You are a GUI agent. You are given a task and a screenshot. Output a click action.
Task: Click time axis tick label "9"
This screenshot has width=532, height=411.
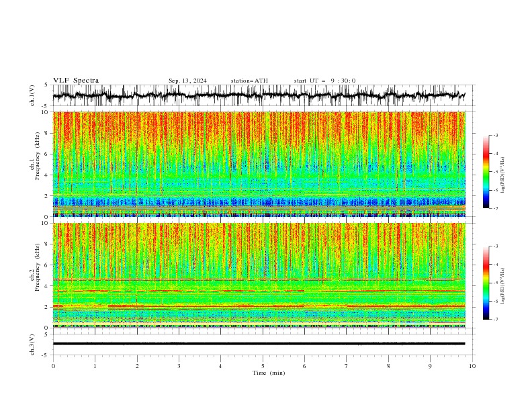pyautogui.click(x=430, y=366)
